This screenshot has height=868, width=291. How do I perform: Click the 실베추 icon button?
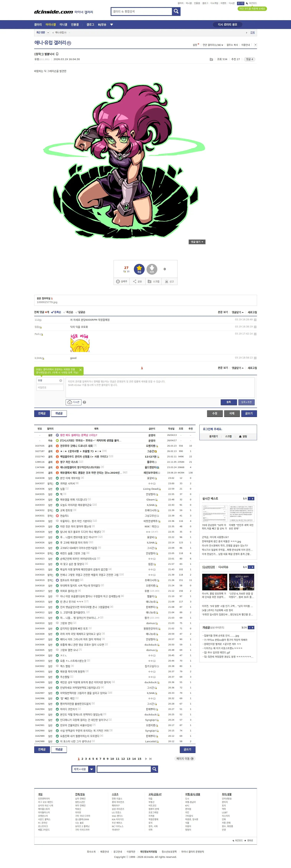pyautogui.click(x=122, y=281)
